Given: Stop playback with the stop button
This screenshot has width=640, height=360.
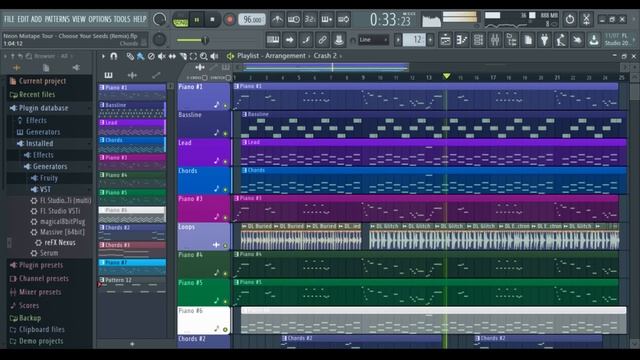Looking at the screenshot, I should [212, 20].
